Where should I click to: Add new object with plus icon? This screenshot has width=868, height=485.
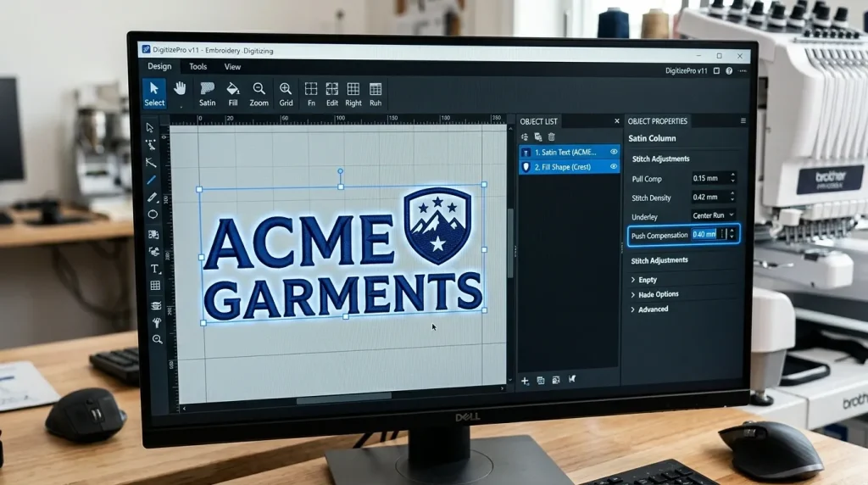pyautogui.click(x=525, y=381)
